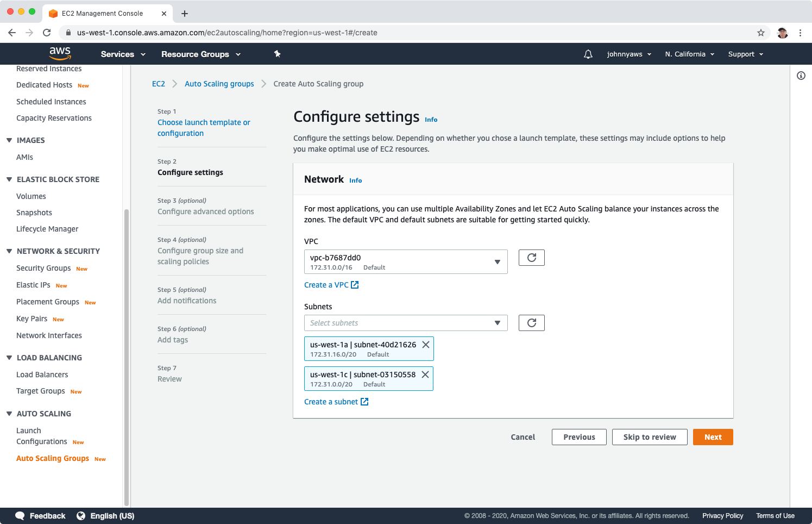Open Load Balancers in sidebar
The width and height of the screenshot is (812, 524).
(x=42, y=375)
